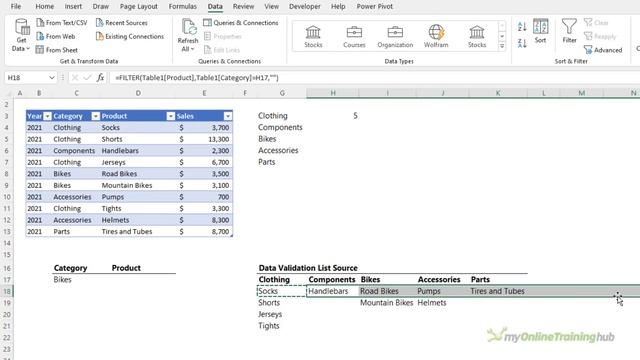Viewport: 640px width, 360px height.
Task: Select the last Stocks data type
Action: pos(477,36)
